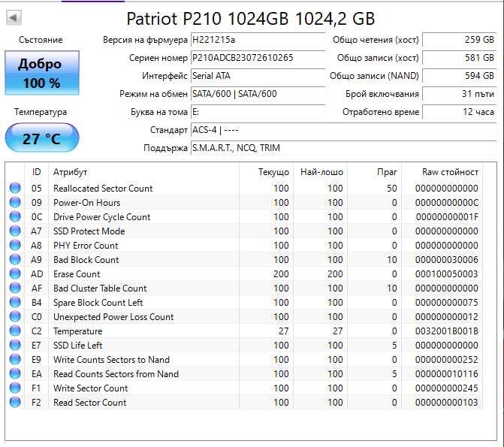
Task: Click the 31 пъти power-on count value
Action: (460, 94)
